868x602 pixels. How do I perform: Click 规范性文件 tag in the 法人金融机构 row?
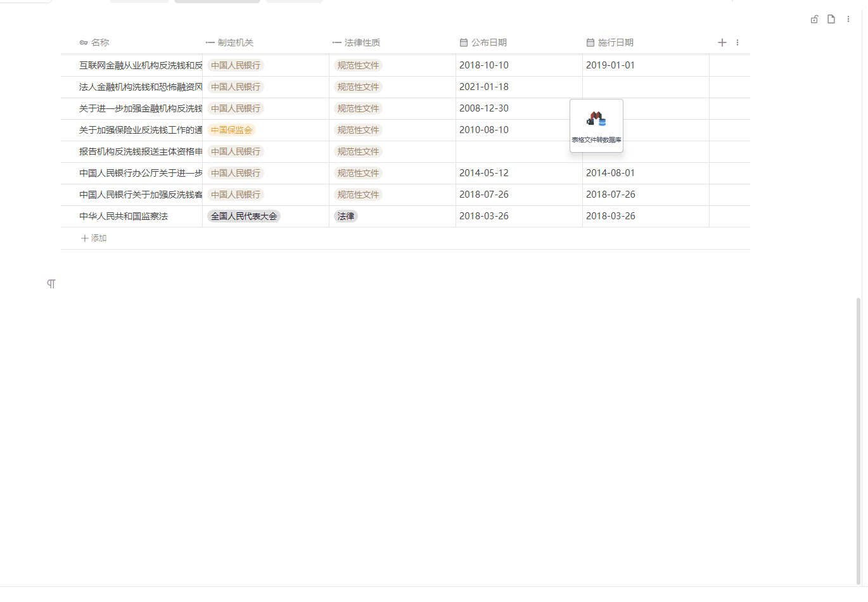click(358, 87)
